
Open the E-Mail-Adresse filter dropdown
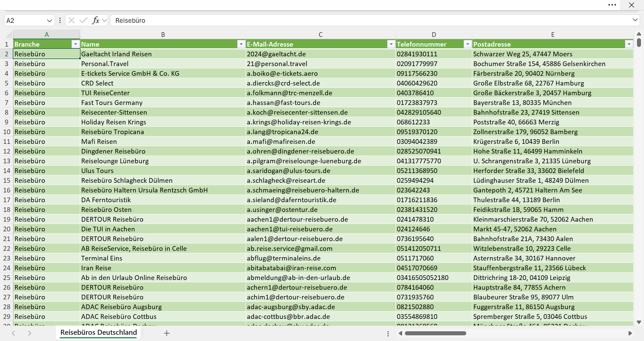391,44
